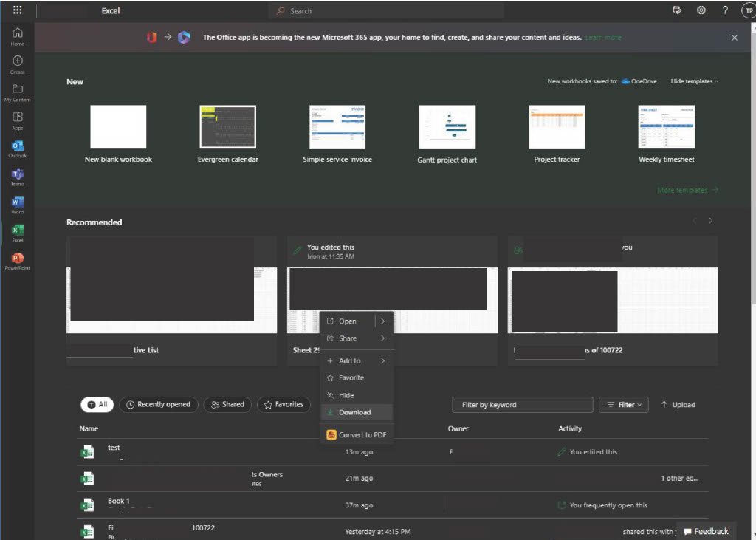Go to next Recommended items arrow

711,221
